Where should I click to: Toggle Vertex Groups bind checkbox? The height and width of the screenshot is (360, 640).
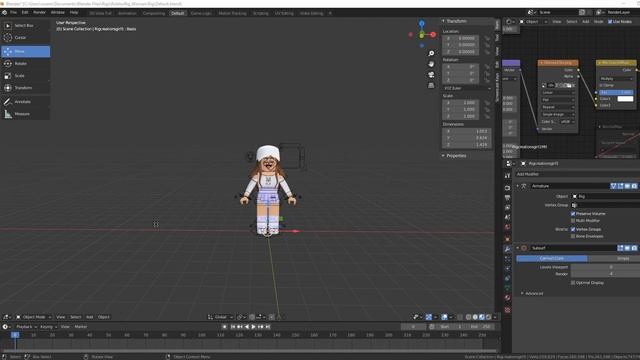[573, 229]
